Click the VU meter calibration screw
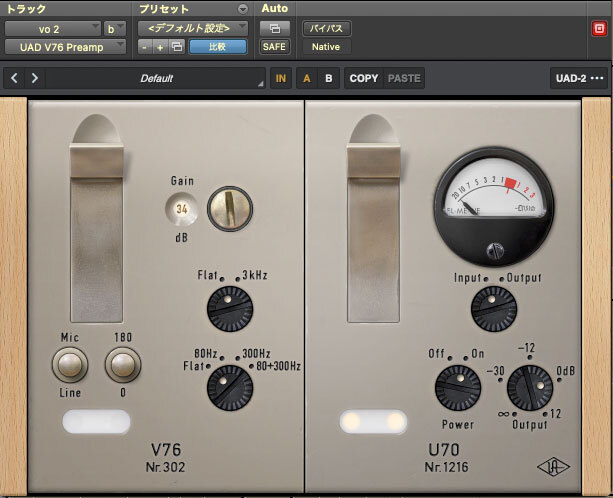This screenshot has height=498, width=613. pos(495,251)
